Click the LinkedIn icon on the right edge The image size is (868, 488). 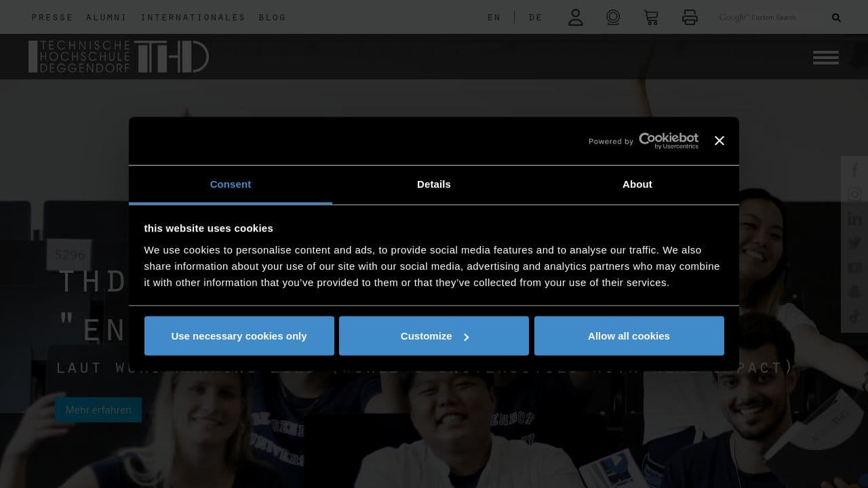coord(854,218)
